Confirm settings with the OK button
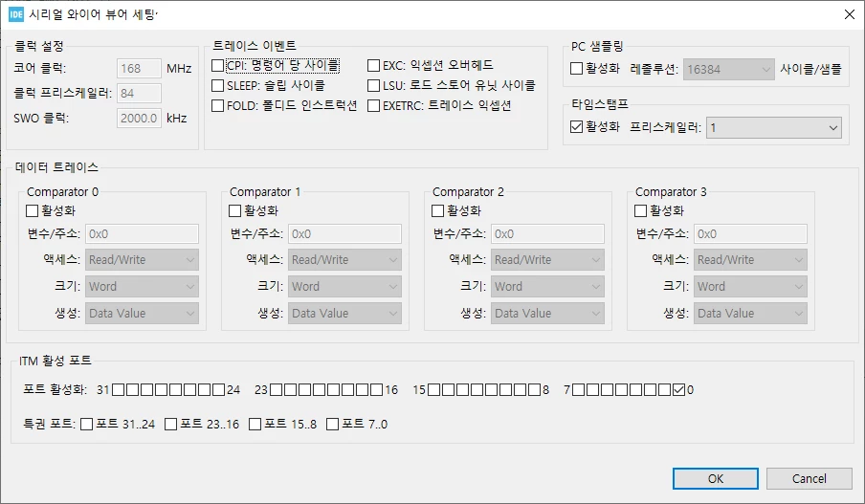The height and width of the screenshot is (504, 865). 716,478
